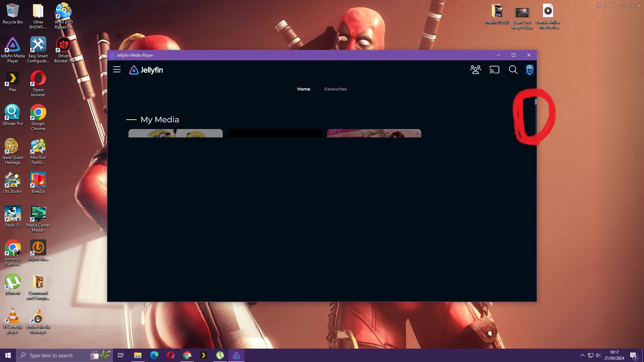
Task: Open the Windows notification center icon
Action: pyautogui.click(x=633, y=356)
